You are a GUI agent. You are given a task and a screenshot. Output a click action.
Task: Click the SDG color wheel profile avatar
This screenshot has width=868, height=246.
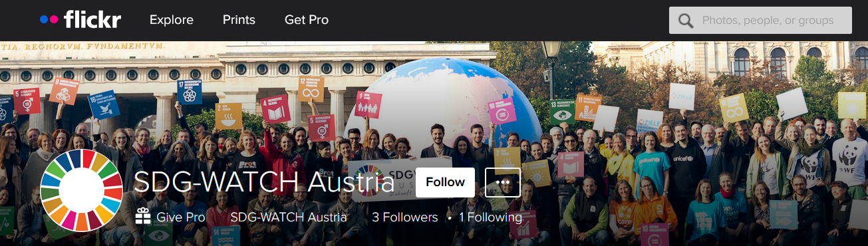82,190
